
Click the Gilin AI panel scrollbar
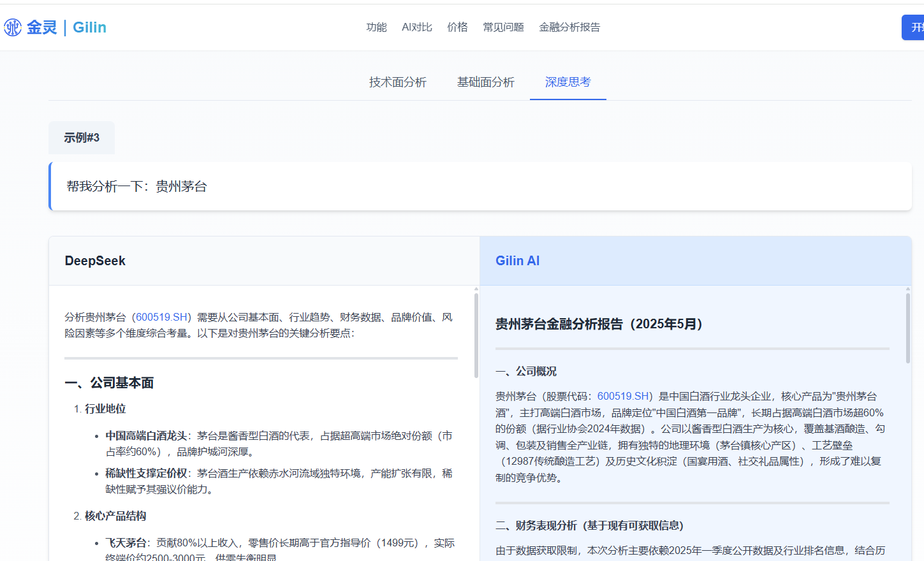pos(908,328)
